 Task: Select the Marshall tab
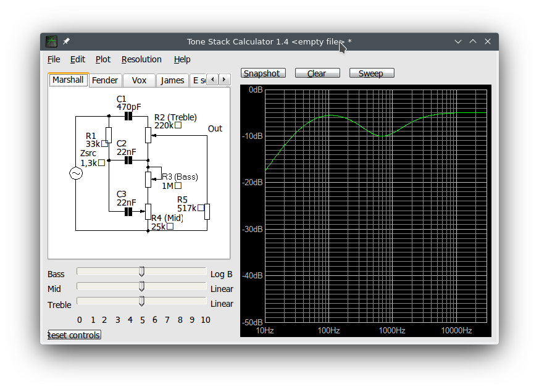(68, 80)
